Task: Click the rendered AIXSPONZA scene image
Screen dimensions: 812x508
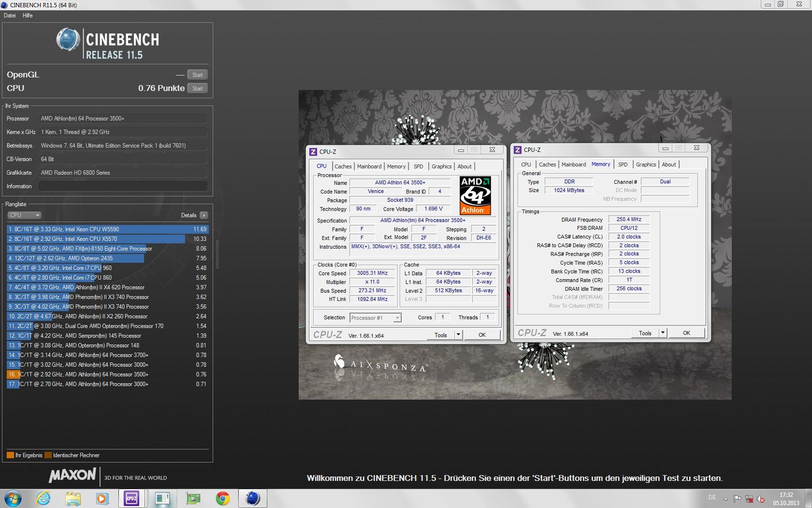Action: tap(515, 245)
